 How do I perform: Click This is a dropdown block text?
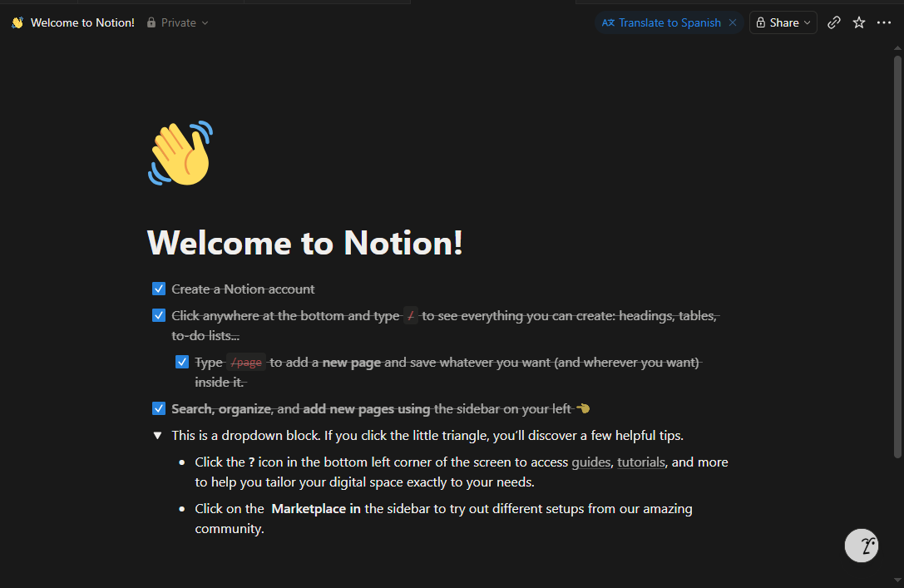[427, 435]
